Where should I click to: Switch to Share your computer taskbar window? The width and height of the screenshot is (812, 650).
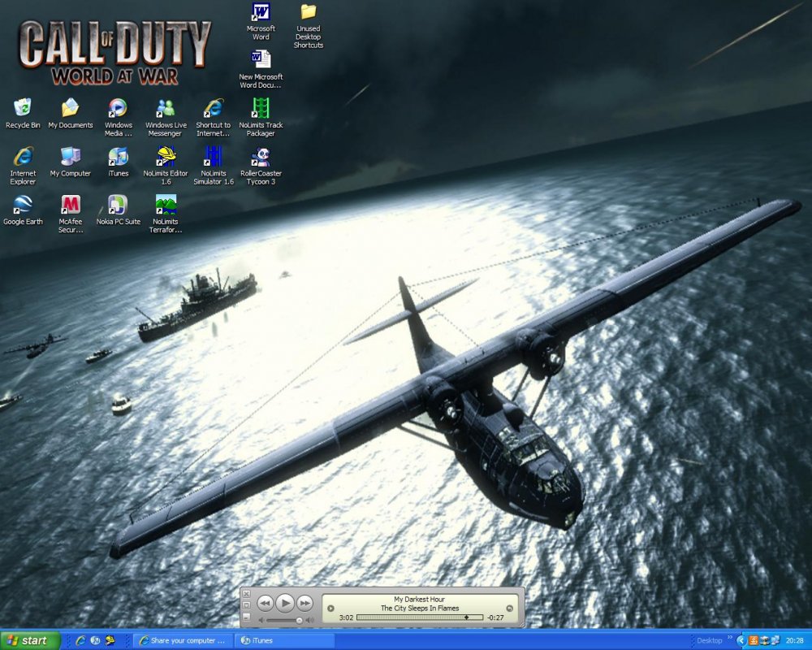pyautogui.click(x=182, y=640)
